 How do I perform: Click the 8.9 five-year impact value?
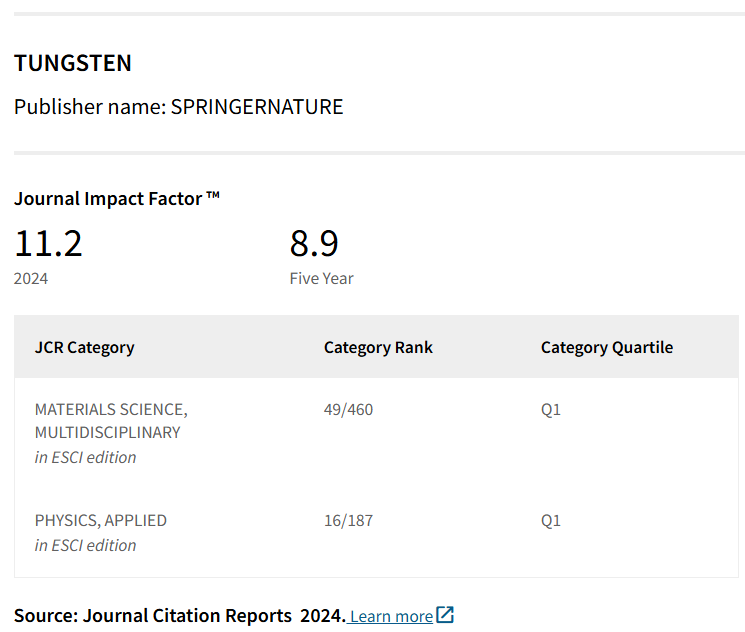coord(314,243)
